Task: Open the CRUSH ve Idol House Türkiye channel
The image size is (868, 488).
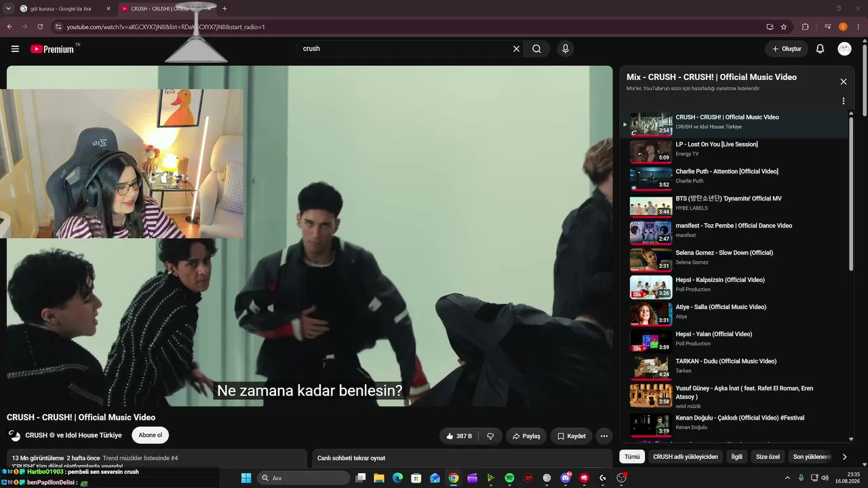Action: 73,435
